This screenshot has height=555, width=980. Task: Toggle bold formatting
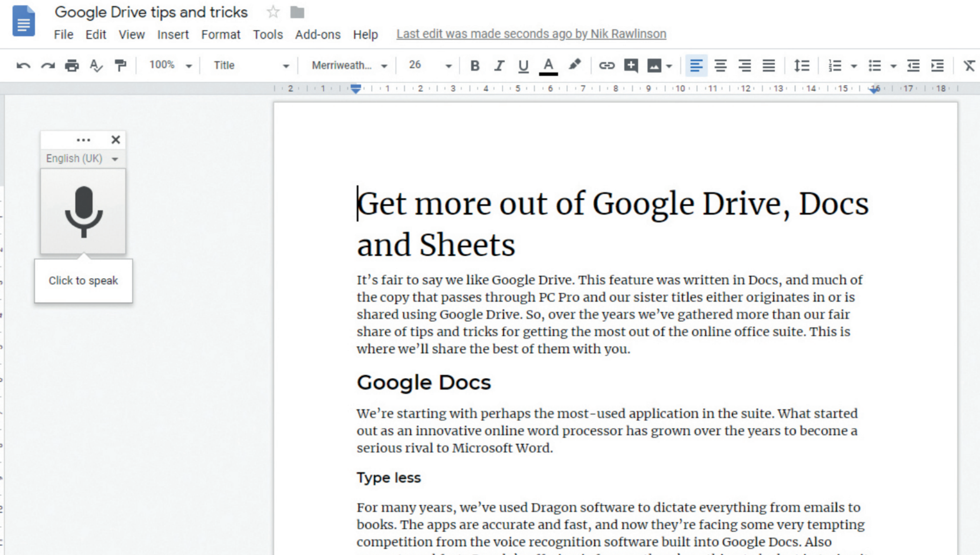[x=475, y=66]
